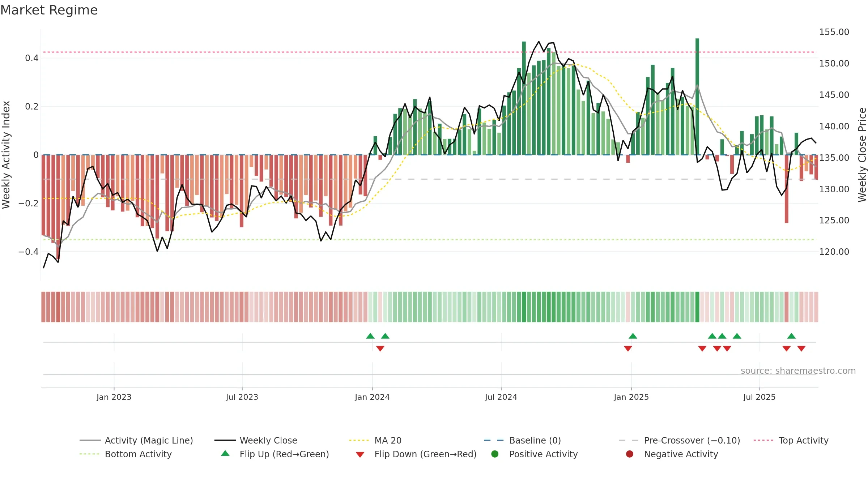Screen dimensions: 868x488
Task: Click the first flip-up marker near Jan 2024
Action: coord(370,336)
